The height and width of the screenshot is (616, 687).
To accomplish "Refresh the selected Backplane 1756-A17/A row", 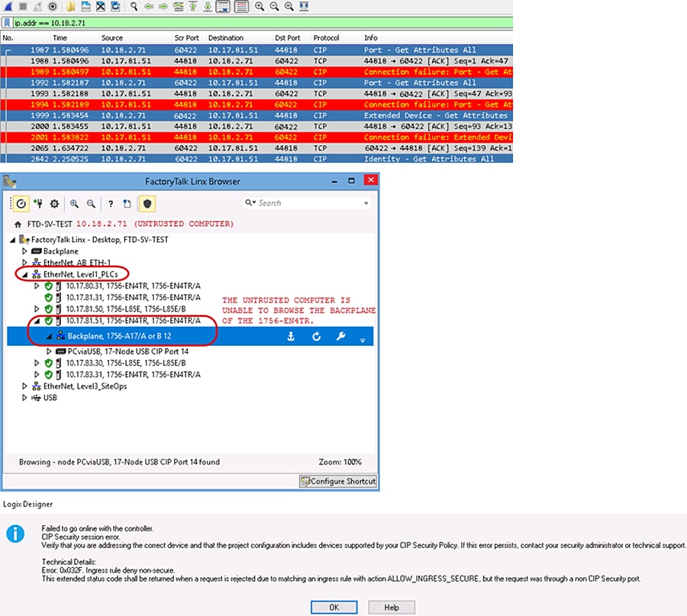I will point(316,337).
